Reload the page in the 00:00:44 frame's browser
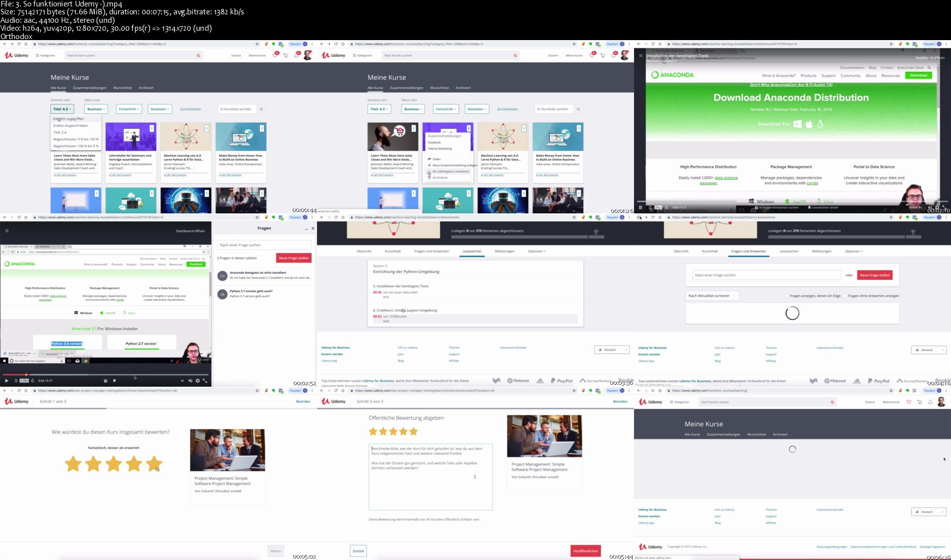The height and width of the screenshot is (560, 951). 19,44
